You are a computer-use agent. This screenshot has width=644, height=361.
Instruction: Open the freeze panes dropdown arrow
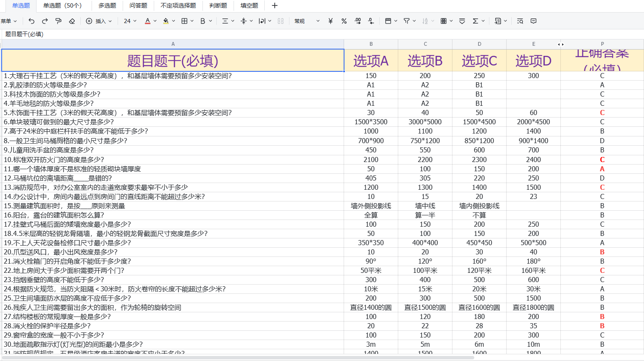(396, 21)
